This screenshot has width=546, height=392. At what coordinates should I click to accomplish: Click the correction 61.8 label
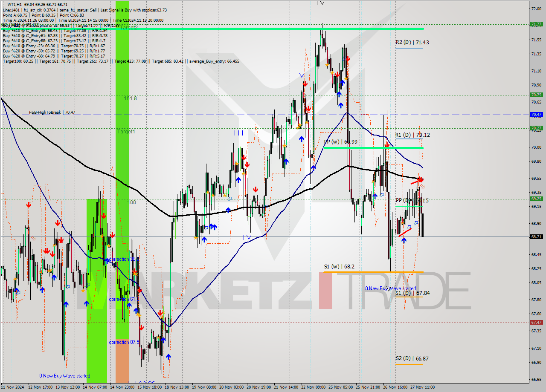click(124, 299)
